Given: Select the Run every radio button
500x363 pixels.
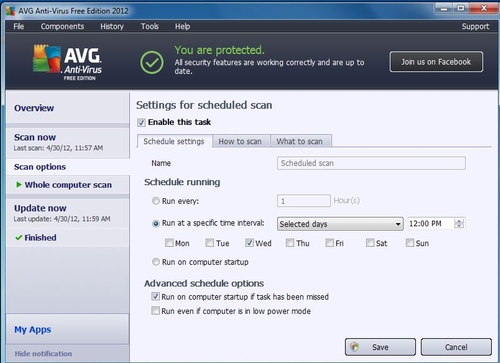Looking at the screenshot, I should 156,201.
